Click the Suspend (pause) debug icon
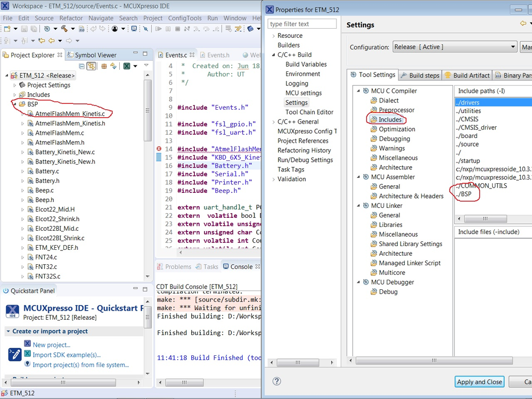532x399 pixels. coord(168,29)
